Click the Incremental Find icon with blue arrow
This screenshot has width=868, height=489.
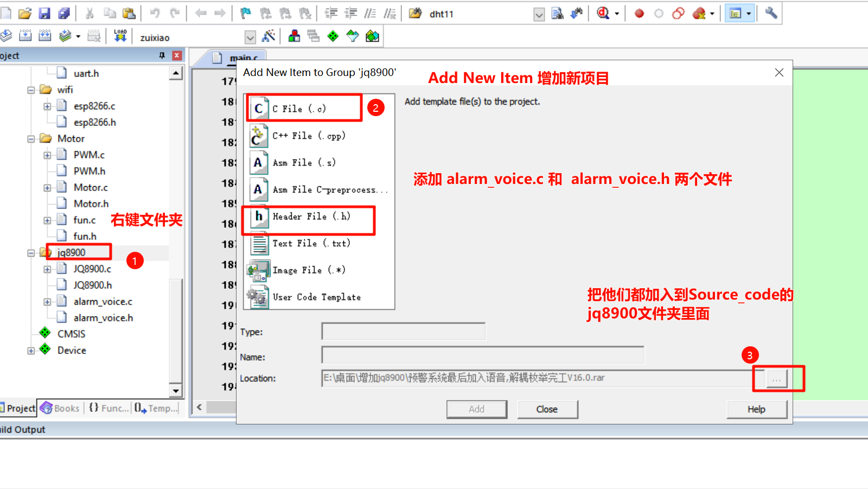coord(577,14)
